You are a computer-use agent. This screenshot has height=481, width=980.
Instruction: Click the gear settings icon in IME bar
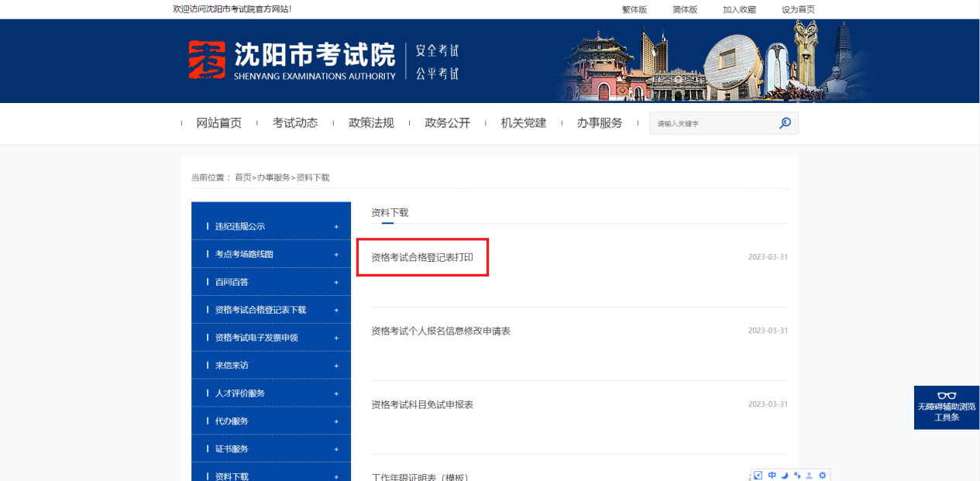[823, 476]
